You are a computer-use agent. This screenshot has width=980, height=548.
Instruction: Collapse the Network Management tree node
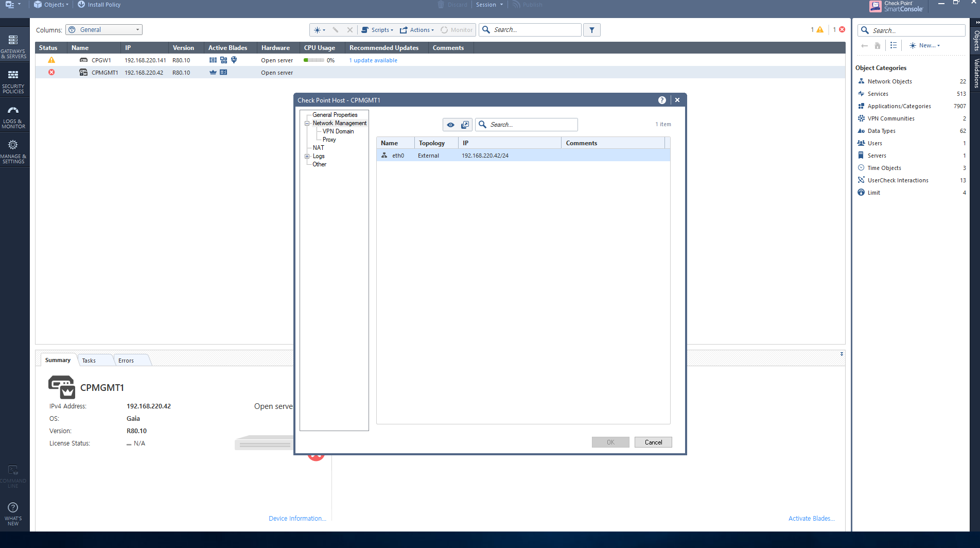[x=307, y=124]
